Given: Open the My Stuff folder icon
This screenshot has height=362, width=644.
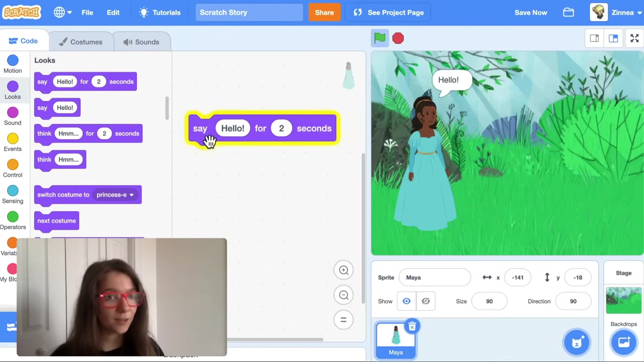Looking at the screenshot, I should tap(569, 13).
